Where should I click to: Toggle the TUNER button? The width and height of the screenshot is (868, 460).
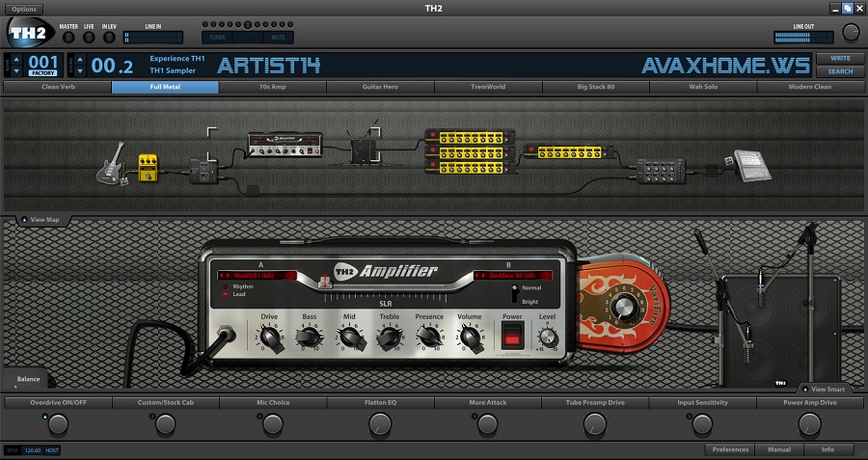[x=216, y=38]
